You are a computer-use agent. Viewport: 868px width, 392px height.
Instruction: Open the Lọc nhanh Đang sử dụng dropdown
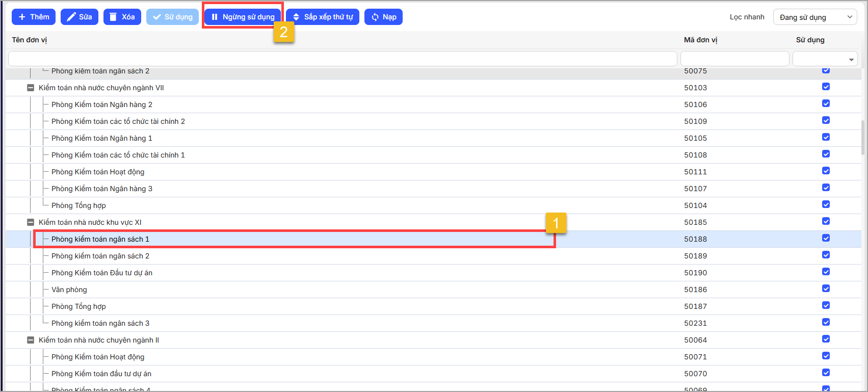[x=815, y=17]
